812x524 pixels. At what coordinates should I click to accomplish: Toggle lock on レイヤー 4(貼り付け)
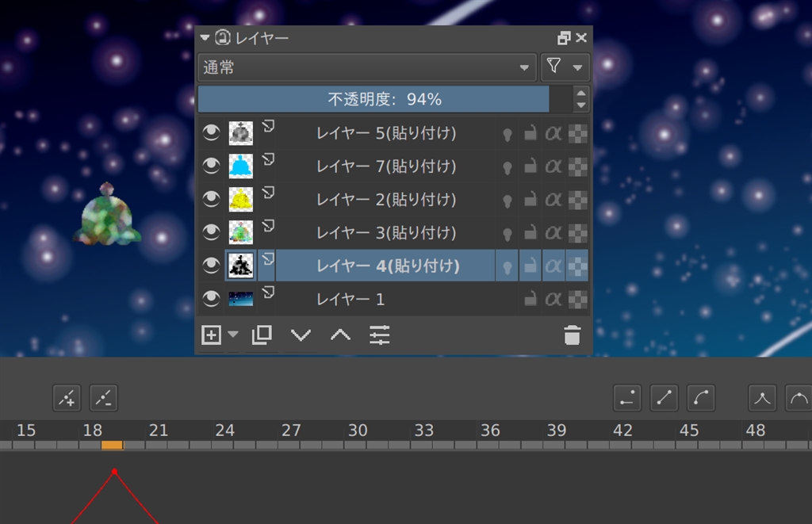(x=530, y=266)
